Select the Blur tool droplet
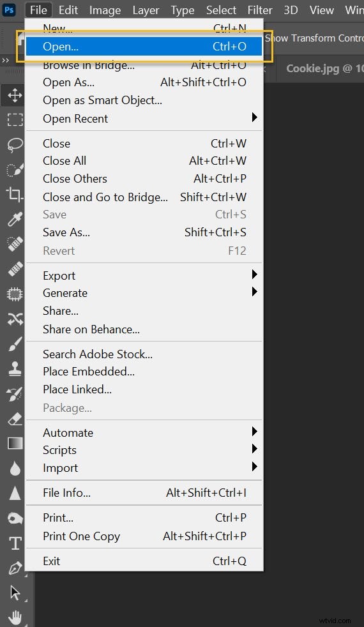 point(15,468)
